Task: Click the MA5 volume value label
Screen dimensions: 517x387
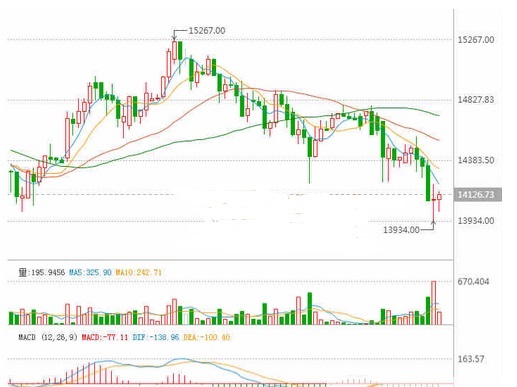Action: [90, 273]
